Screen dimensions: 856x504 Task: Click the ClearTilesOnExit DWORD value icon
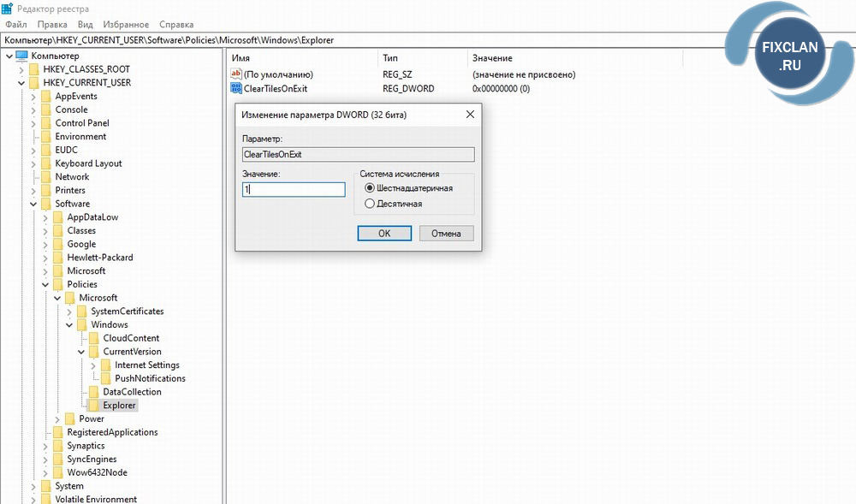(x=237, y=88)
